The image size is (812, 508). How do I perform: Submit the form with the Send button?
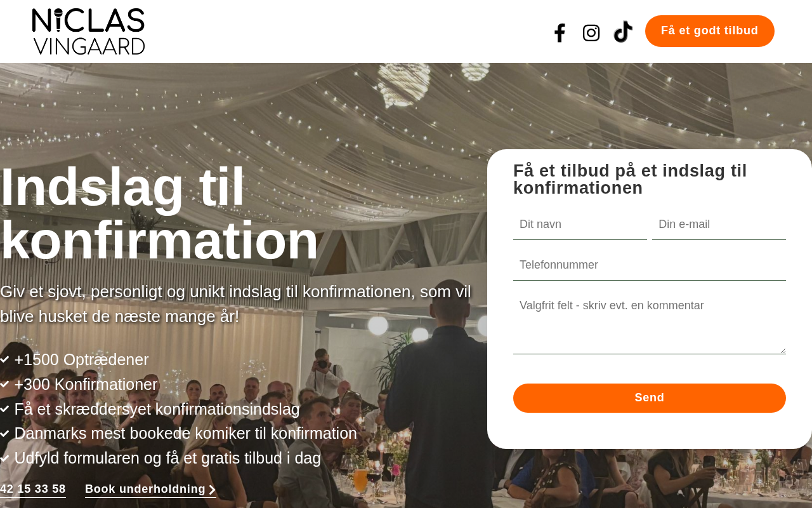[650, 398]
